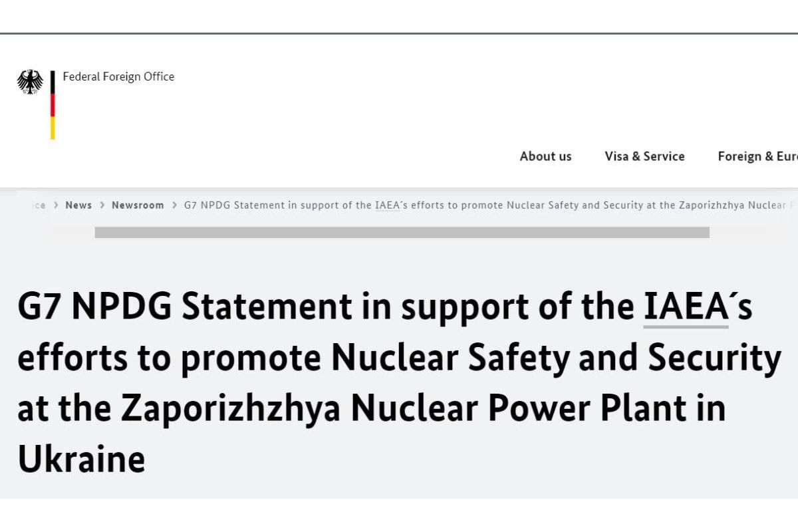Open the Visa & Service menu
This screenshot has height=532, width=798.
click(644, 156)
